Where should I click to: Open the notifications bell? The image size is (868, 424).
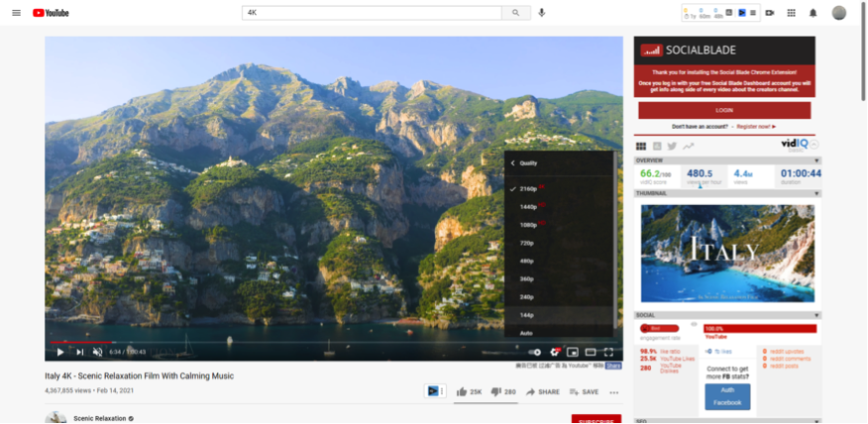point(813,13)
